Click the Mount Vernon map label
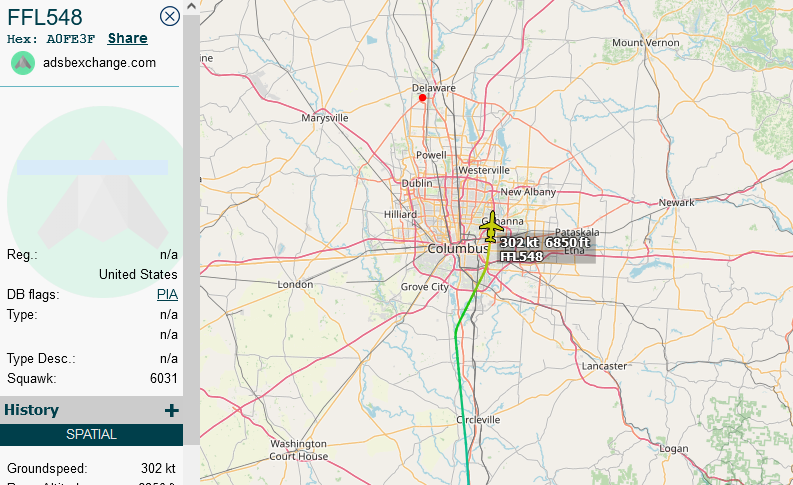This screenshot has height=485, width=793. click(x=645, y=43)
